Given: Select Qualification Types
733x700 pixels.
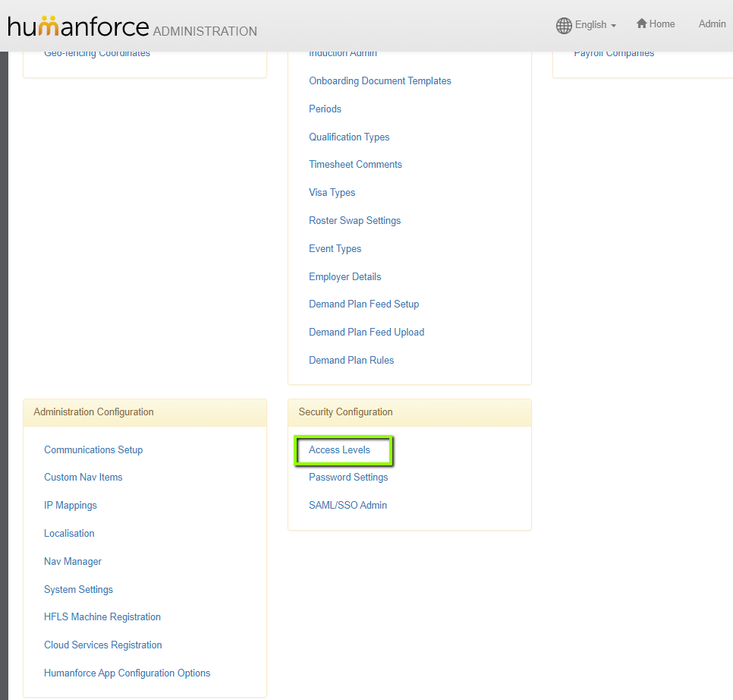Looking at the screenshot, I should pos(349,137).
